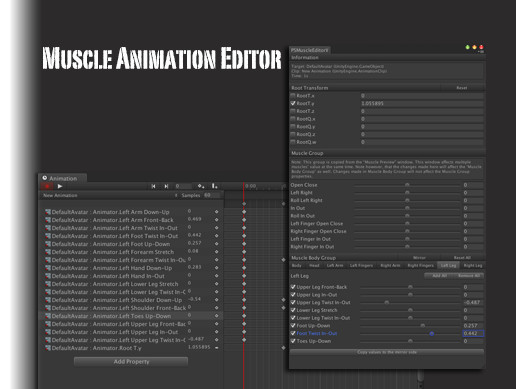
Task: Click the 0.469 value for Left Arm Front-Back
Action: pyautogui.click(x=195, y=219)
